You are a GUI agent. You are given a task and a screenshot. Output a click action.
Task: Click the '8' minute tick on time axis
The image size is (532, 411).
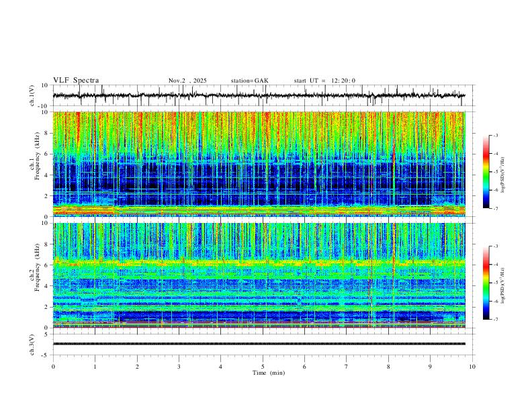388,367
